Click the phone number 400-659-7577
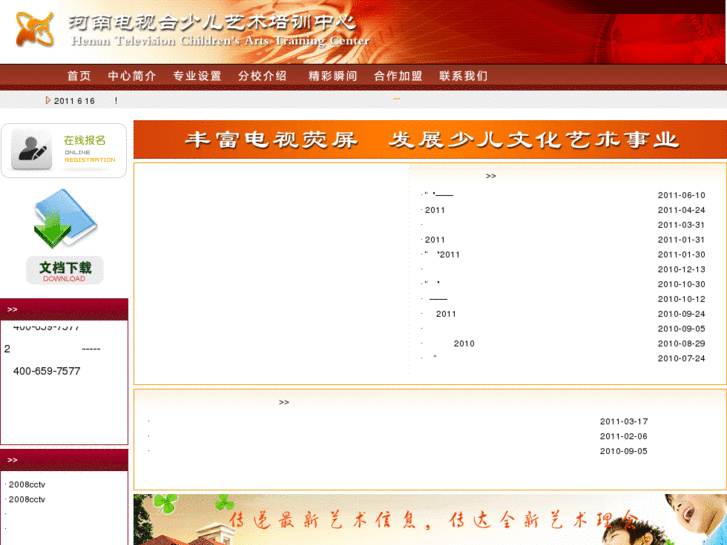This screenshot has height=545, width=727. pos(47,371)
